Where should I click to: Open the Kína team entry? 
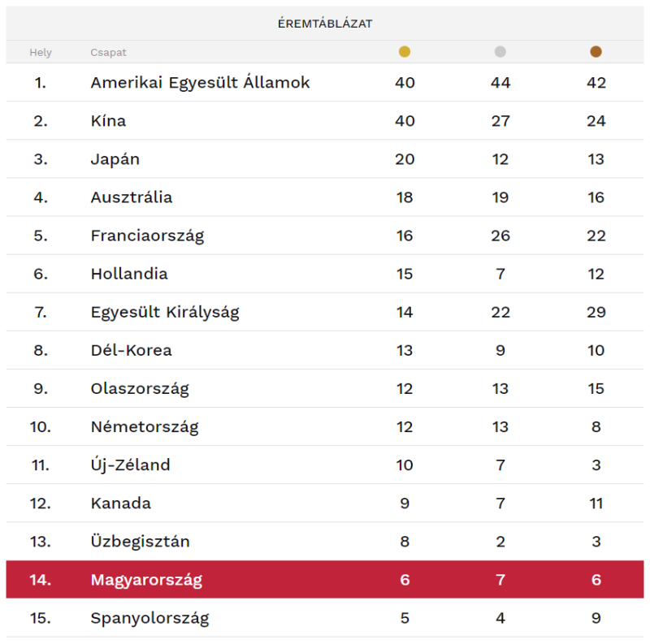coord(108,121)
